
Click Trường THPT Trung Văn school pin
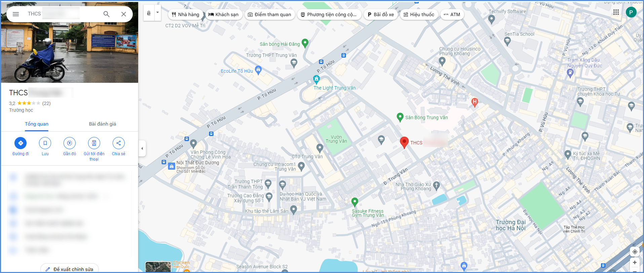tap(294, 63)
